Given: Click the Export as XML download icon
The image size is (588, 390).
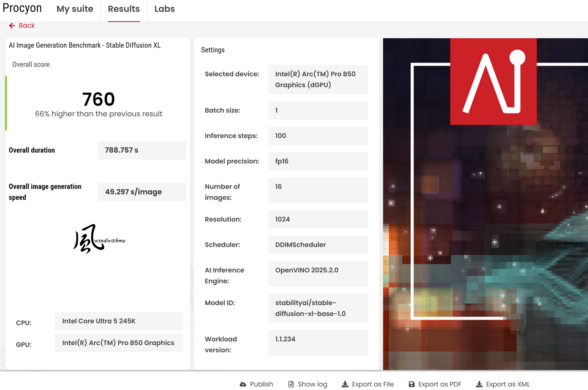Looking at the screenshot, I should click(x=479, y=384).
